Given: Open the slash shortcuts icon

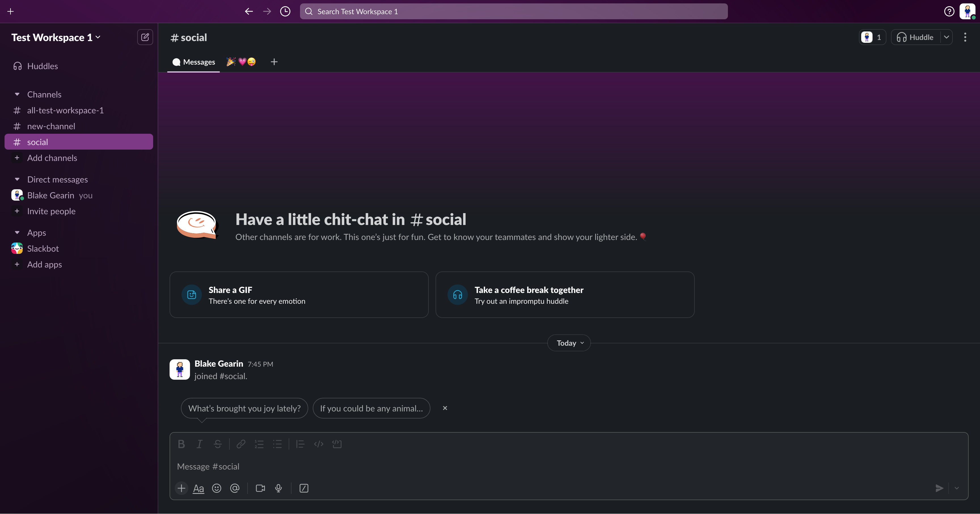Looking at the screenshot, I should [304, 488].
